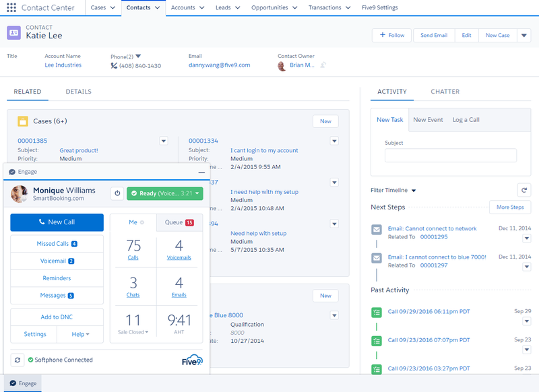The width and height of the screenshot is (539, 392).
Task: Open Engage Settings
Action: point(35,334)
